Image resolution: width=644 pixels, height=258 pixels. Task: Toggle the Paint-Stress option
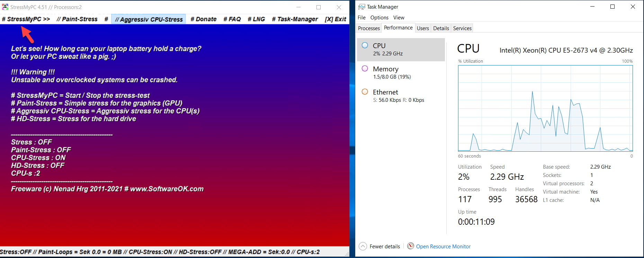(77, 19)
